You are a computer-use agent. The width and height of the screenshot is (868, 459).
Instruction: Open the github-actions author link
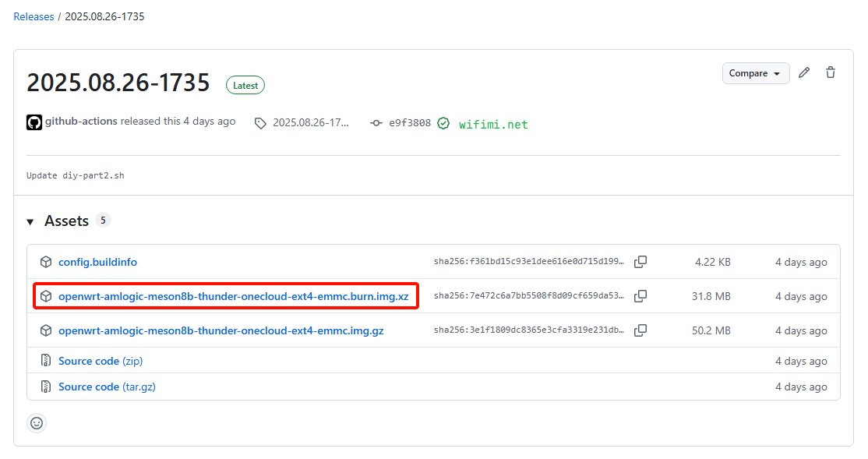(x=81, y=122)
